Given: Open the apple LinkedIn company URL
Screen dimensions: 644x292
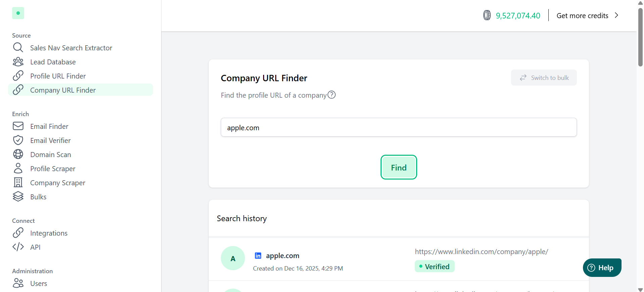Looking at the screenshot, I should 481,252.
